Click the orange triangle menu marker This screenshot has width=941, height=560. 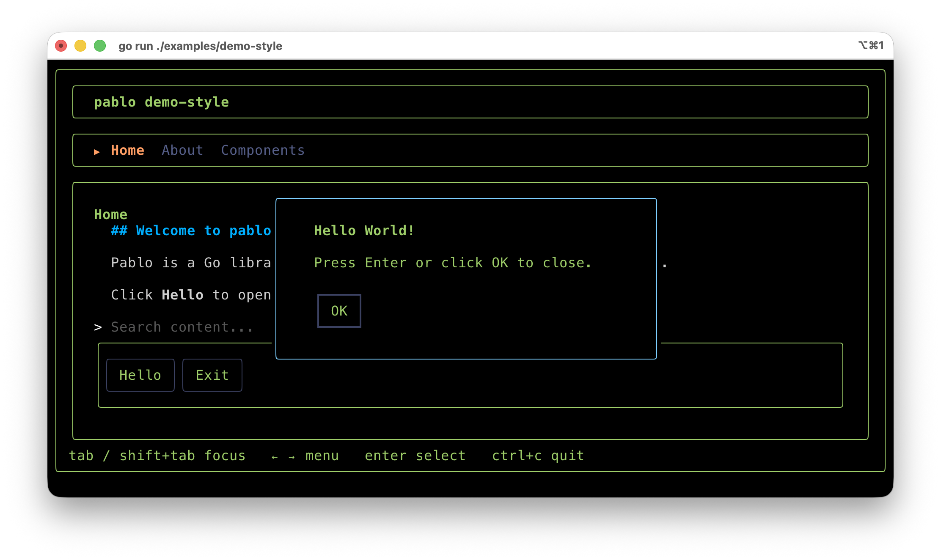[x=97, y=152]
